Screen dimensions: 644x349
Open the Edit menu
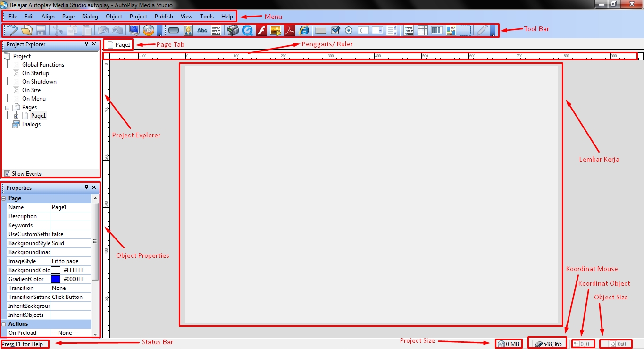pos(29,17)
